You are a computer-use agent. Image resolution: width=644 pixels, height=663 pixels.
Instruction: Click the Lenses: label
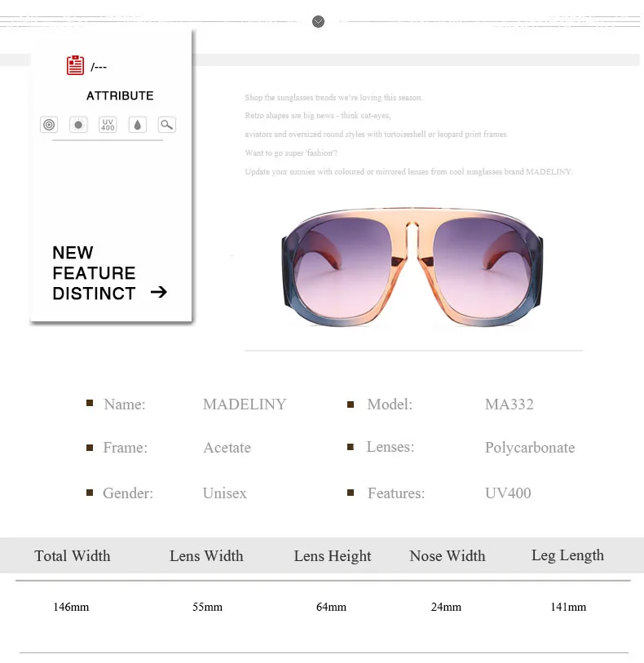390,447
